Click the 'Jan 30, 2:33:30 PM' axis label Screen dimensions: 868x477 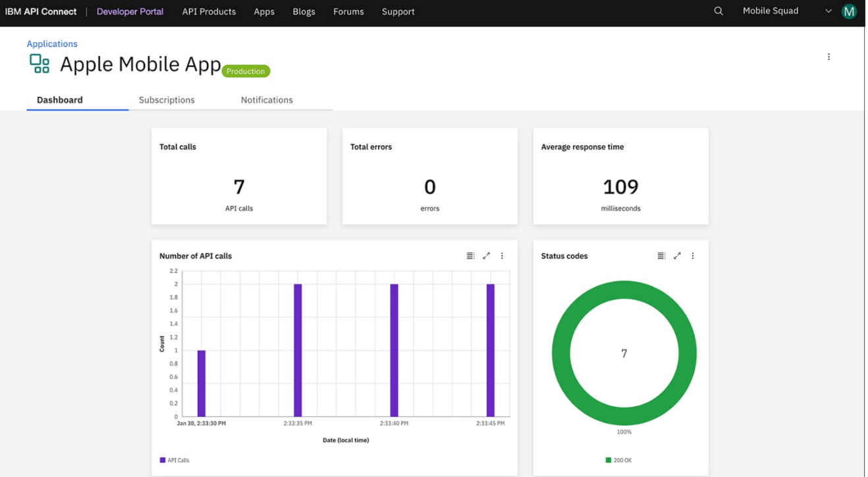(x=202, y=424)
